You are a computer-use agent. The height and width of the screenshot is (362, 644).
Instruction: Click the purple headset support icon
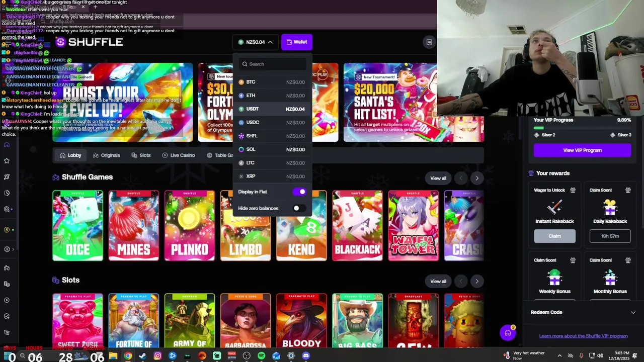coord(508,333)
